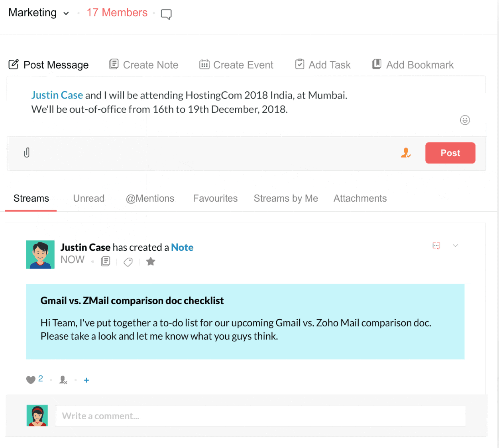Click the tag icon on Justin's note
Viewport: 499px width, 448px height.
[128, 262]
